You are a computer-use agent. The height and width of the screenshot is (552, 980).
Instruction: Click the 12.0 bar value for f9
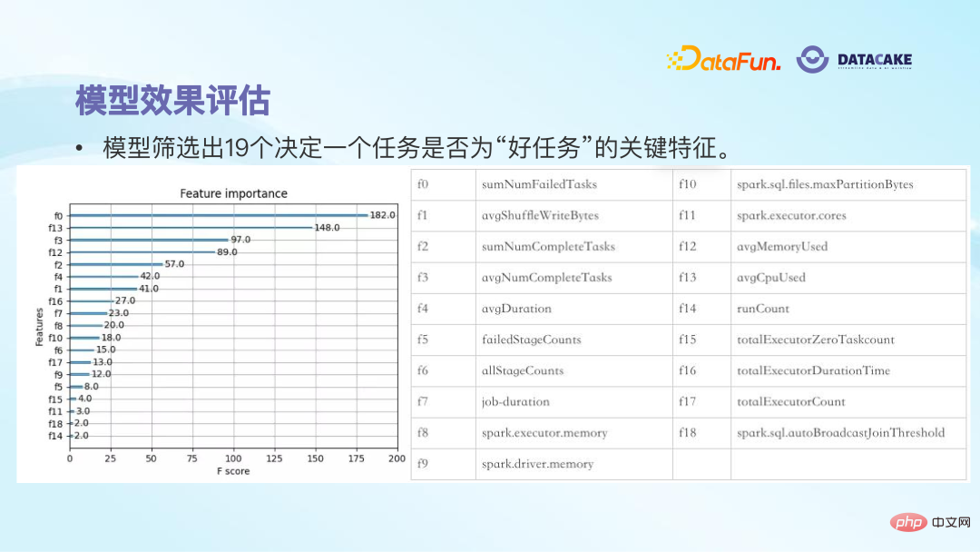coord(101,374)
